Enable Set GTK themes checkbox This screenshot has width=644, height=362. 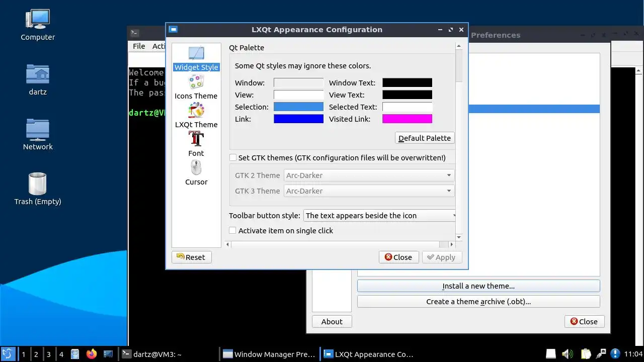tap(233, 158)
